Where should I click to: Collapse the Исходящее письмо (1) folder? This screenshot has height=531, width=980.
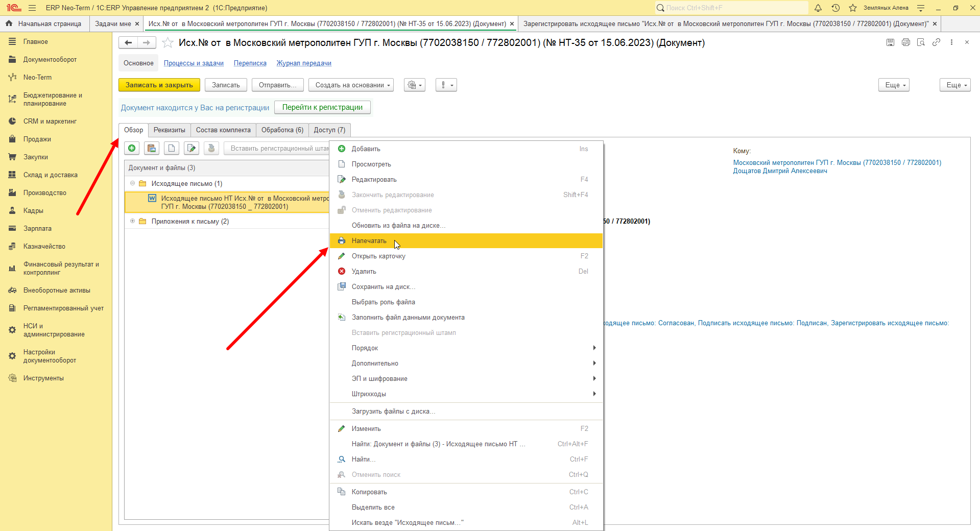[x=132, y=183]
